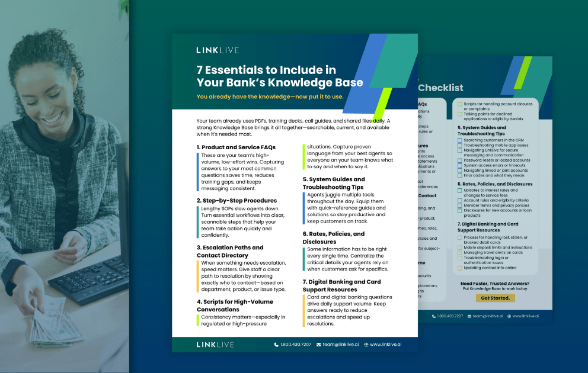Click the globe icon on the checklist page footer
The height and width of the screenshot is (373, 588).
pos(507,316)
